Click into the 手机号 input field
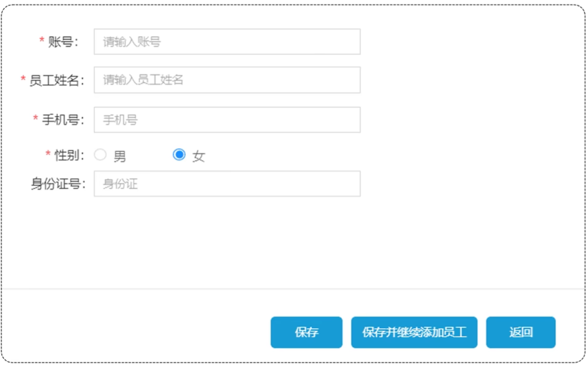This screenshot has height=366, width=588. click(x=227, y=120)
